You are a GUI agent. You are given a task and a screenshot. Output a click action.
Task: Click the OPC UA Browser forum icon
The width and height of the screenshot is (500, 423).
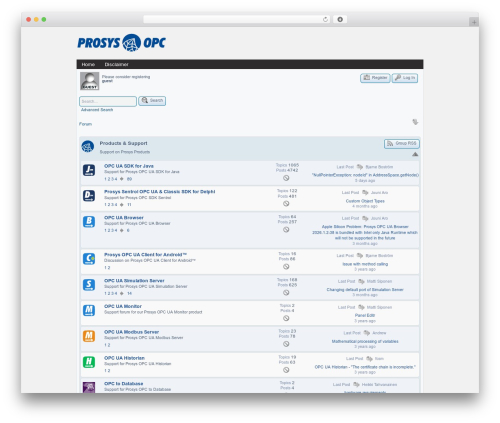click(89, 222)
